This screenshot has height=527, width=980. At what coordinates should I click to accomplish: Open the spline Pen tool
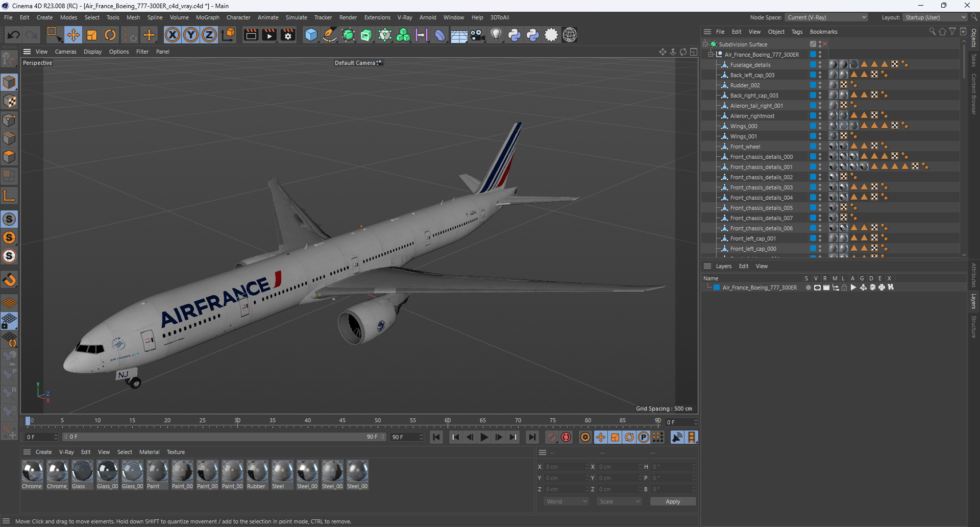pos(330,35)
